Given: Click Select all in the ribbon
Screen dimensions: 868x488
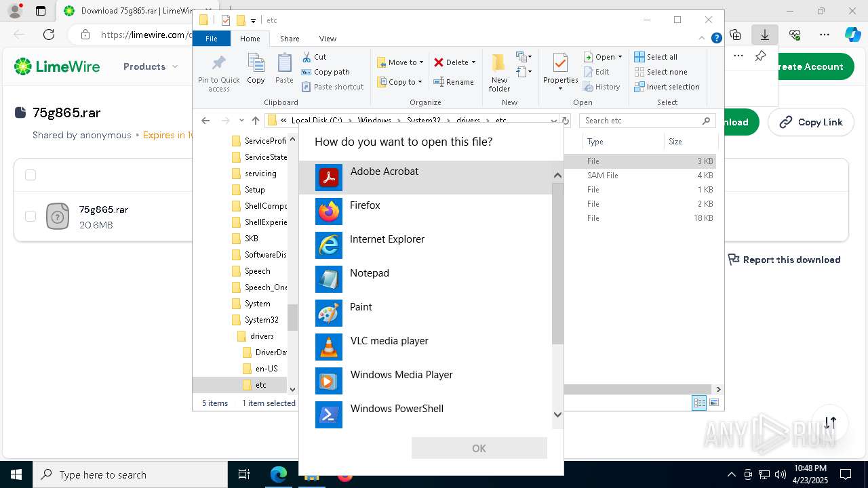Looking at the screenshot, I should tap(656, 57).
